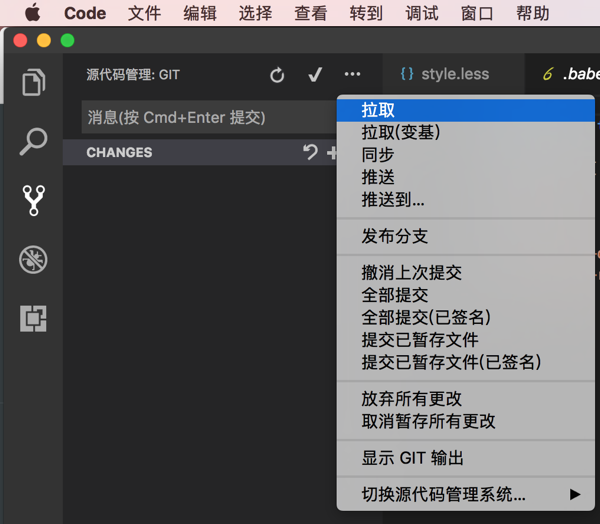
Task: Click the commit checkmark icon
Action: click(315, 75)
